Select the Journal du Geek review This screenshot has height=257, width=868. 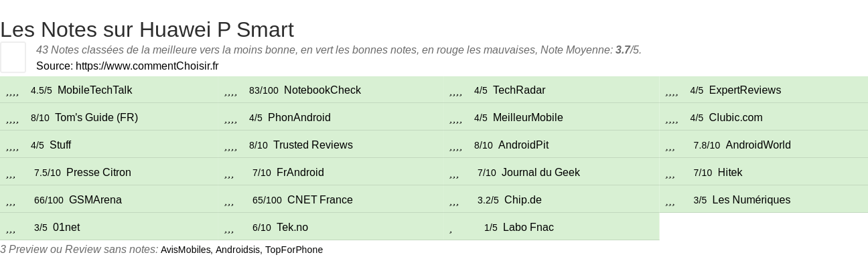(x=540, y=173)
